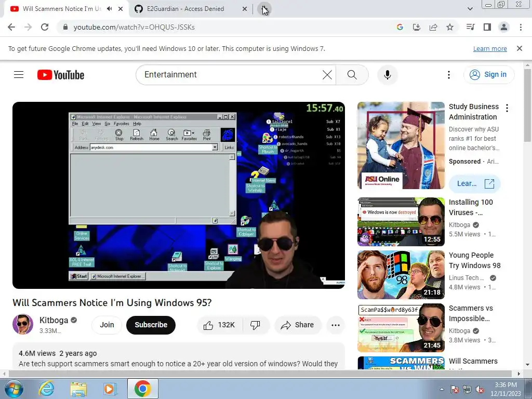Viewport: 532px width, 399px height.
Task: Open Windows Explorer folder on taskbar
Action: (x=78, y=389)
